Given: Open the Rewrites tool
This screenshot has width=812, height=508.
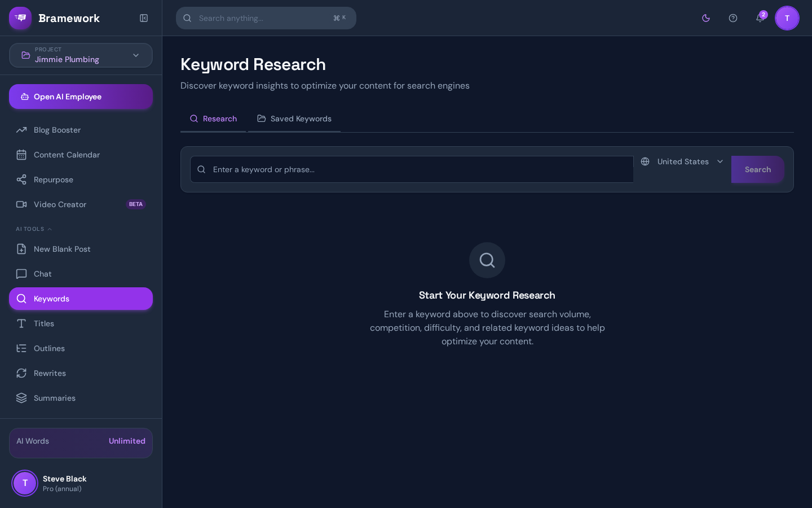Looking at the screenshot, I should pyautogui.click(x=81, y=373).
